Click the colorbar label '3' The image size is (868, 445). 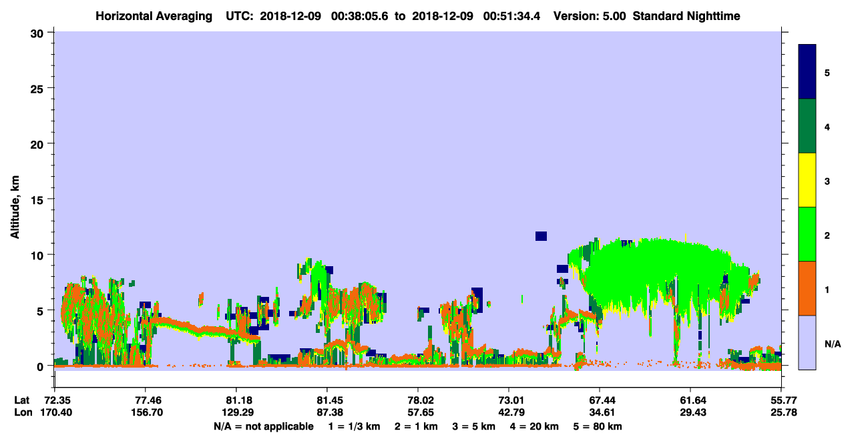[827, 181]
